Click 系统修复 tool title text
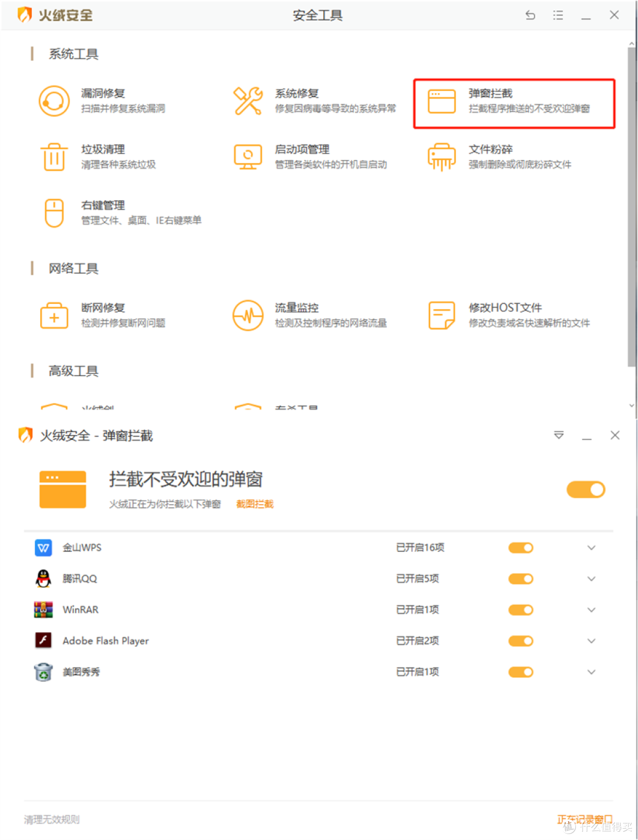The height and width of the screenshot is (840, 638). [297, 93]
